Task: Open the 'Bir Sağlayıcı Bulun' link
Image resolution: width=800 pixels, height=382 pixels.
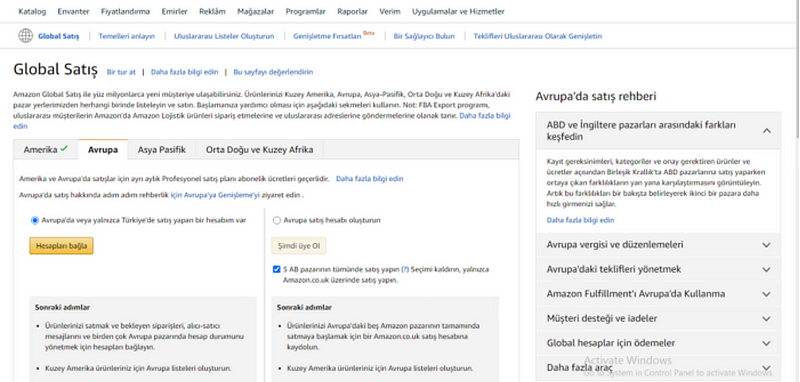Action: (424, 36)
